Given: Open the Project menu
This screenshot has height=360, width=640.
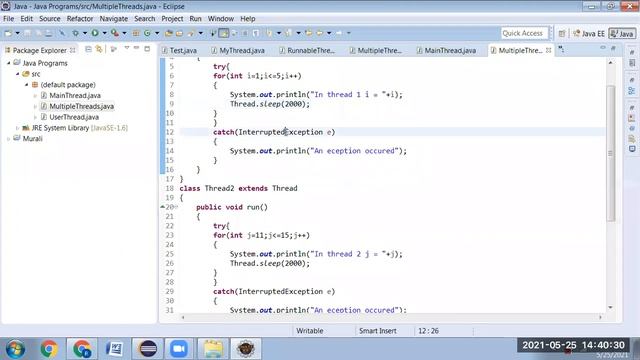Looking at the screenshot, I should 172,19.
